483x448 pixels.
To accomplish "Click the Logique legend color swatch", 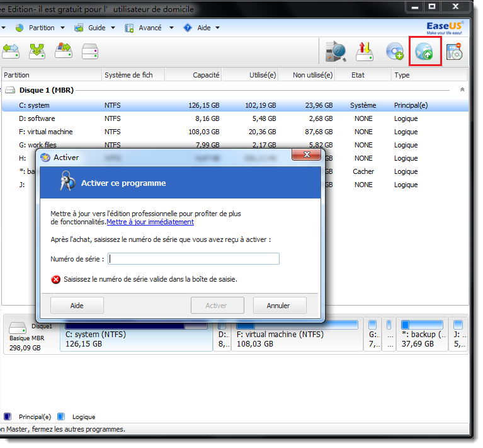I will coord(61,416).
